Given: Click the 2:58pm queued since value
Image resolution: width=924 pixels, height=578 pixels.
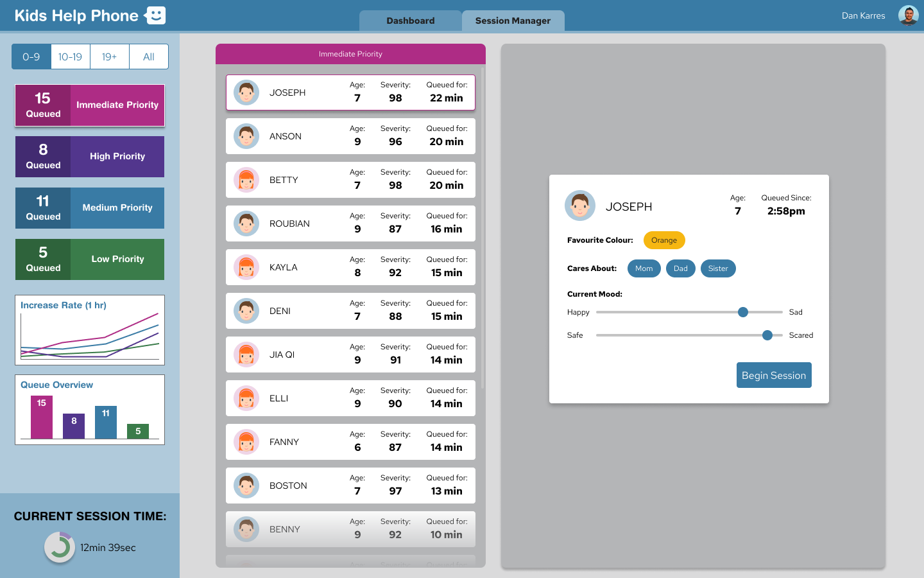Looking at the screenshot, I should [786, 211].
